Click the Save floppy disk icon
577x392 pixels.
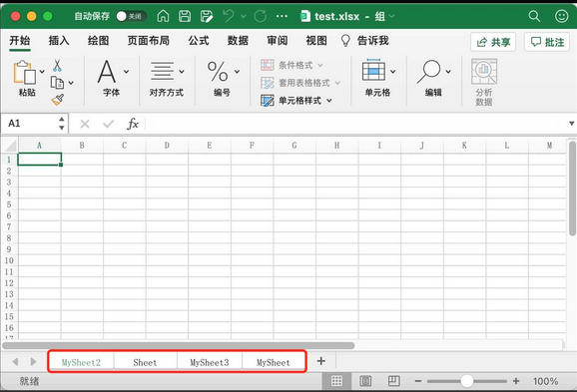pyautogui.click(x=185, y=16)
